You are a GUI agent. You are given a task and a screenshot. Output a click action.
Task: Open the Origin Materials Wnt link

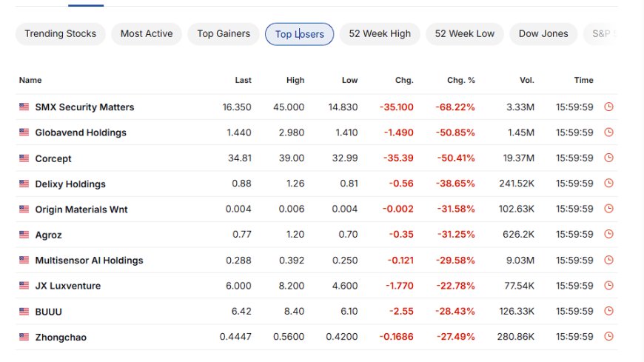(81, 210)
